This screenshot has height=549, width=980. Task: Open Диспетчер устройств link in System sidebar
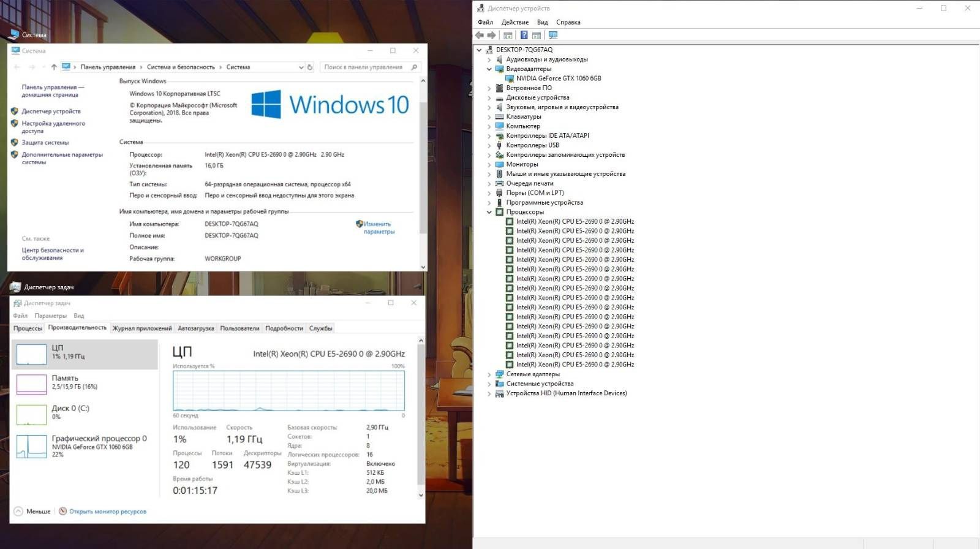(51, 112)
